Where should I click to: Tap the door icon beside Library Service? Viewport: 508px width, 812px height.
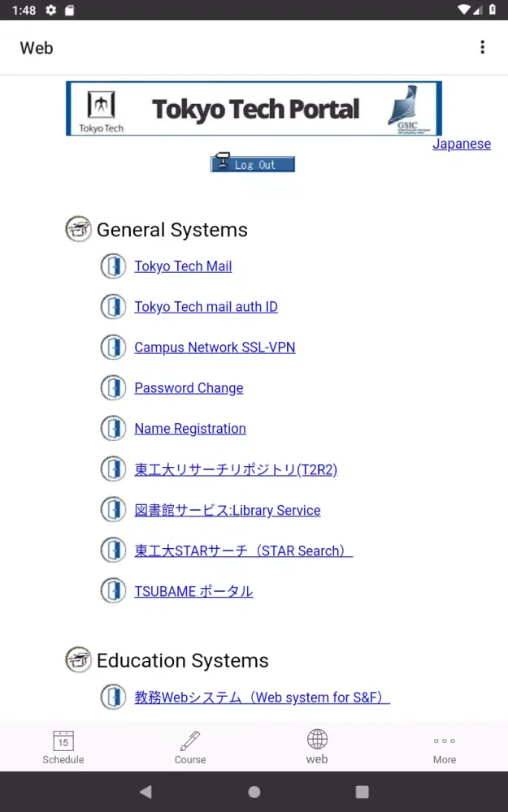pos(113,510)
